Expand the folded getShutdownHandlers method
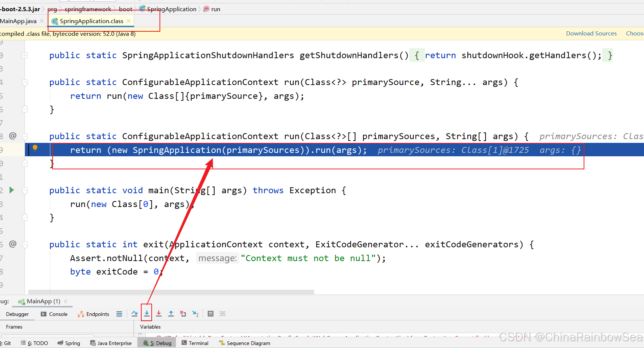Viewport: 644px width, 348px height. click(25, 56)
